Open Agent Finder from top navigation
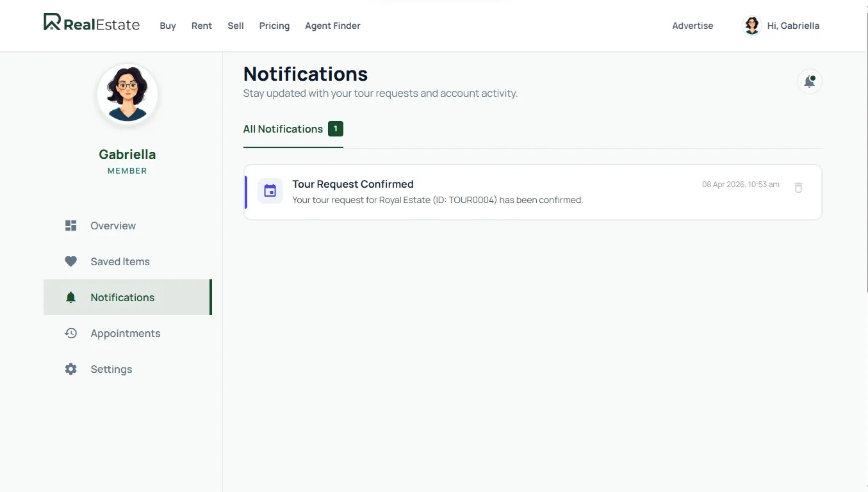868x492 pixels. tap(332, 26)
